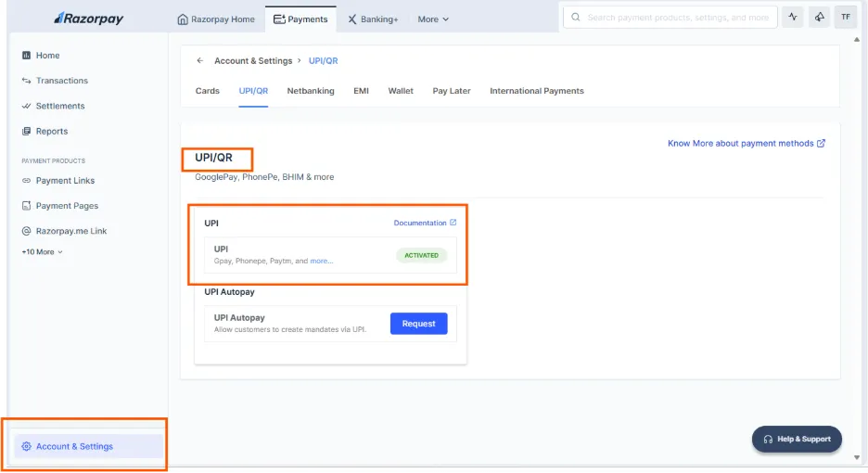Image resolution: width=868 pixels, height=473 pixels.
Task: Open Know More about payment methods link
Action: 747,144
